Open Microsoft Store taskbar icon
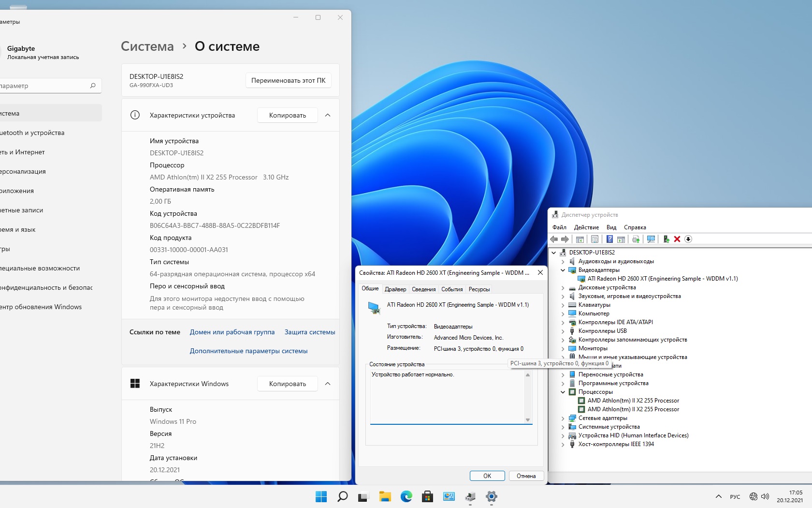The width and height of the screenshot is (812, 508). 427,496
